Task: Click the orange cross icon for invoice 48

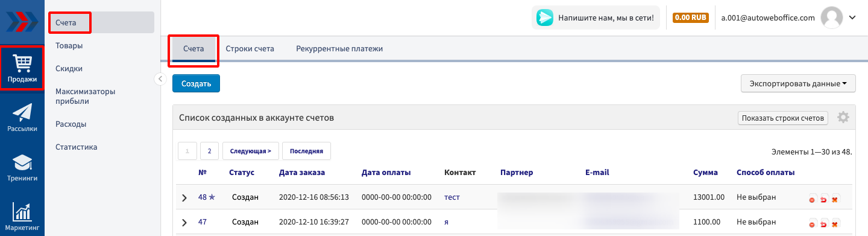Action: (x=835, y=199)
